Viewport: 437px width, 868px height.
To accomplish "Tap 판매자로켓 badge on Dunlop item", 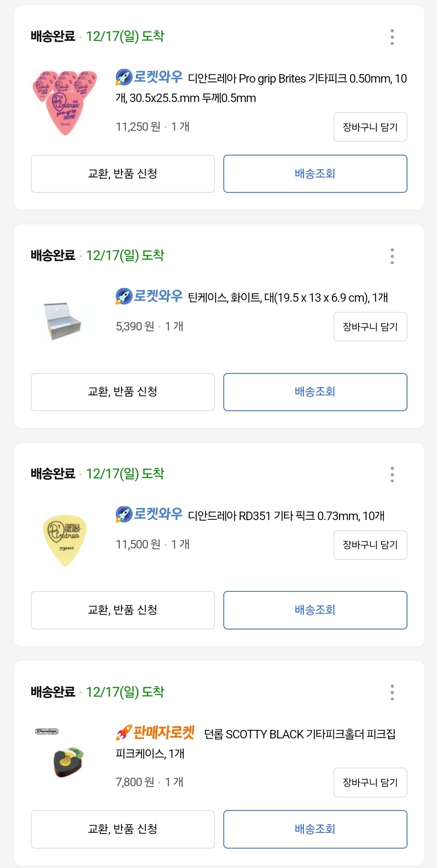I will pos(155,732).
